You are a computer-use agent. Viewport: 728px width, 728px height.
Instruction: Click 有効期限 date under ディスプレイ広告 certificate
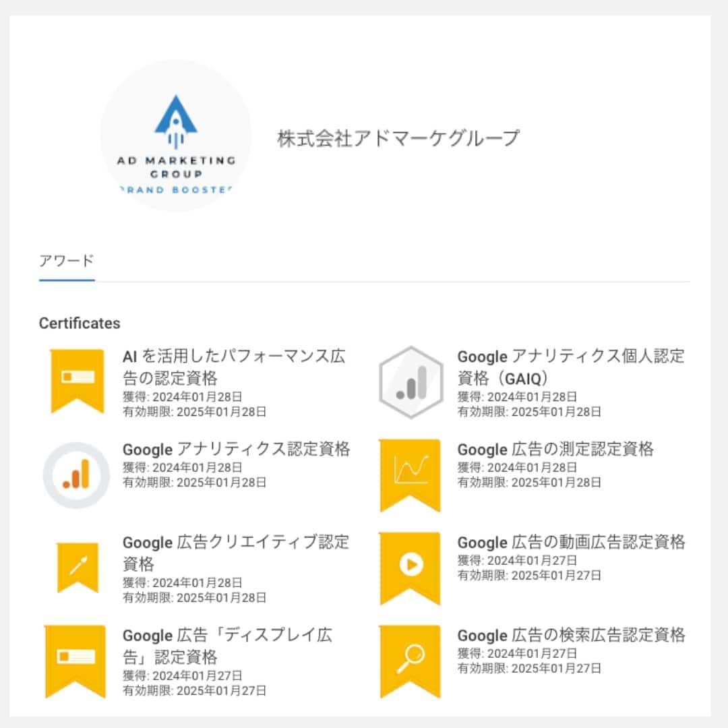coord(195,690)
